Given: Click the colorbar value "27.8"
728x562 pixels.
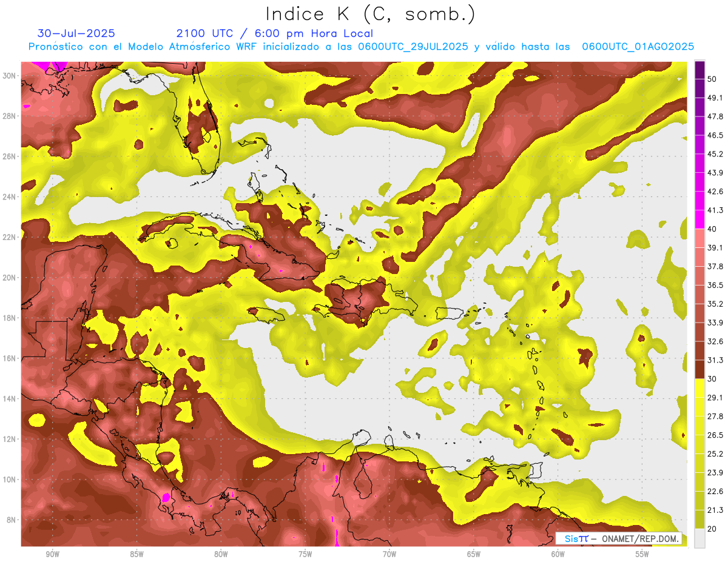Looking at the screenshot, I should 715,416.
